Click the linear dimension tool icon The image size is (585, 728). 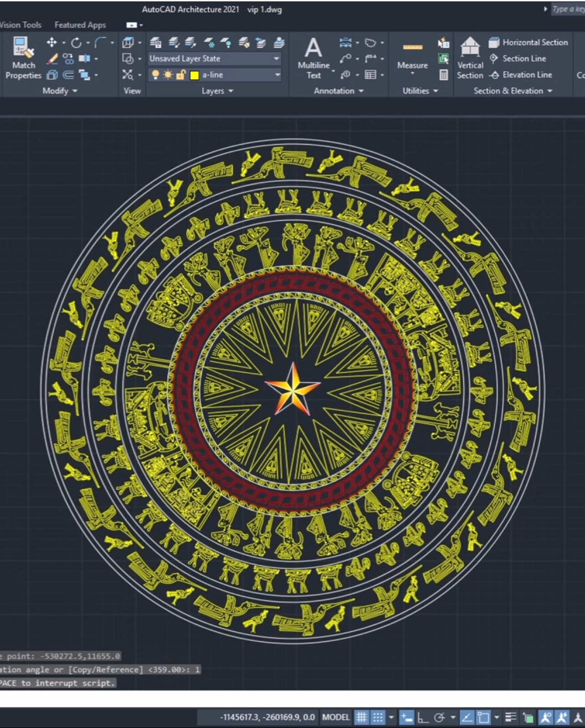346,42
